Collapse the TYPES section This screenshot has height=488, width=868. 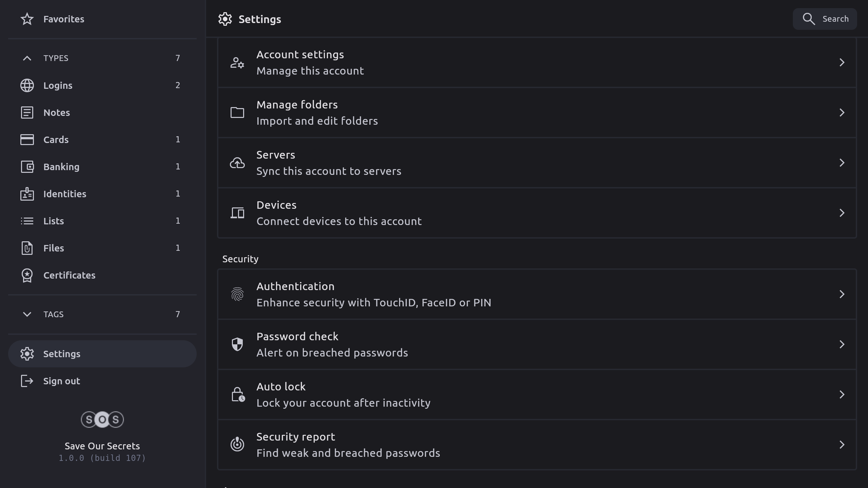click(27, 58)
